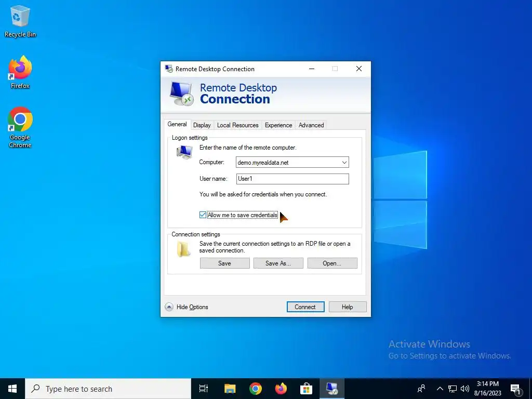532x399 pixels.
Task: Click the Connect button
Action: tap(305, 307)
